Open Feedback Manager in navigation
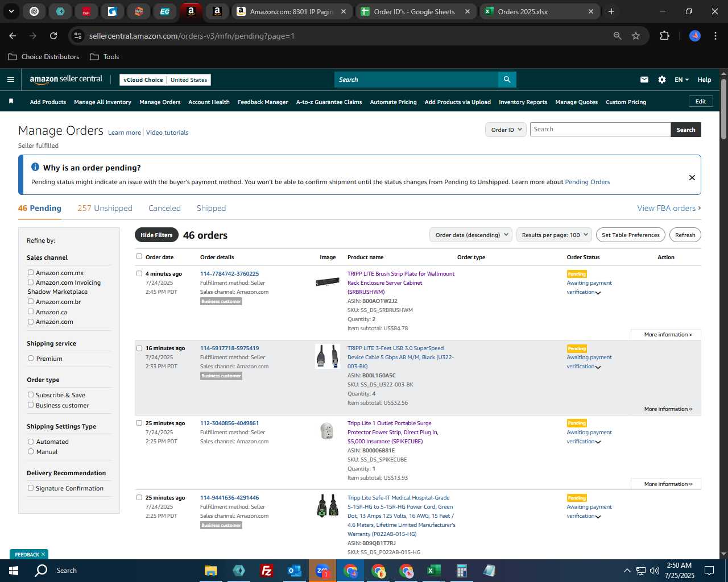This screenshot has width=728, height=582. [x=263, y=102]
